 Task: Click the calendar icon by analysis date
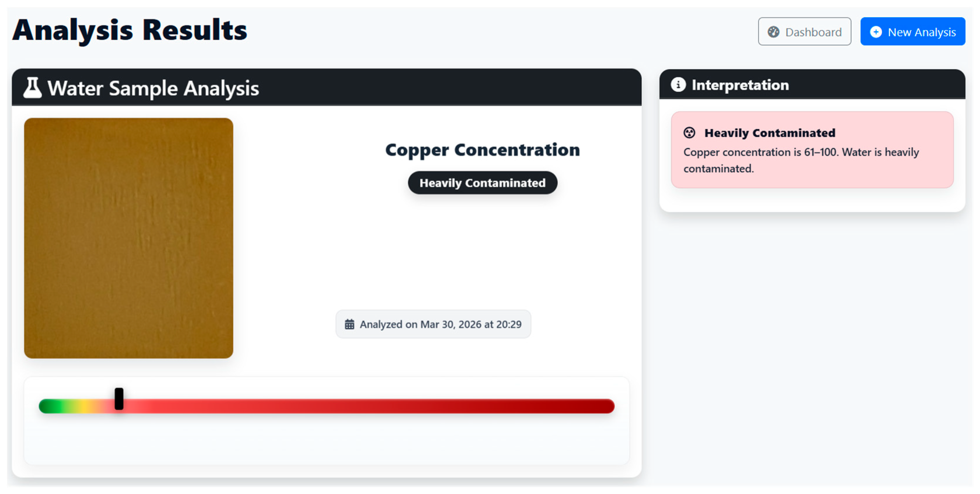[349, 324]
